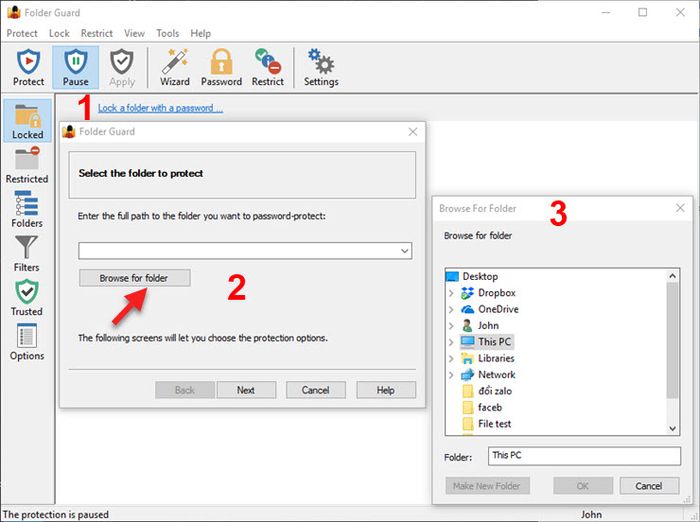The height and width of the screenshot is (522, 700).
Task: Open the Help menu
Action: click(x=200, y=33)
